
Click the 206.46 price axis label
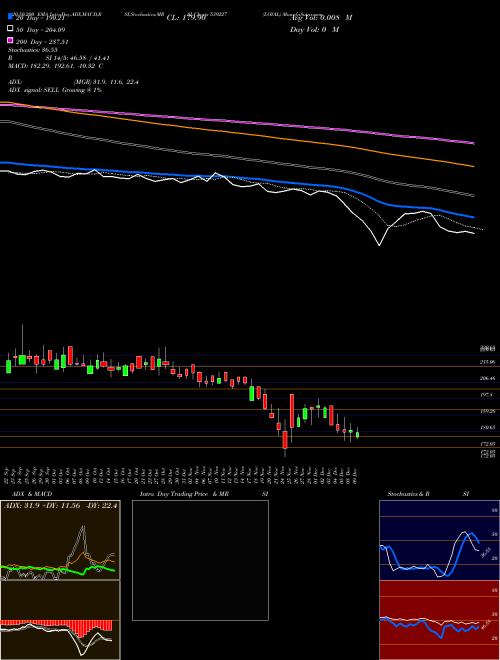pos(488,378)
